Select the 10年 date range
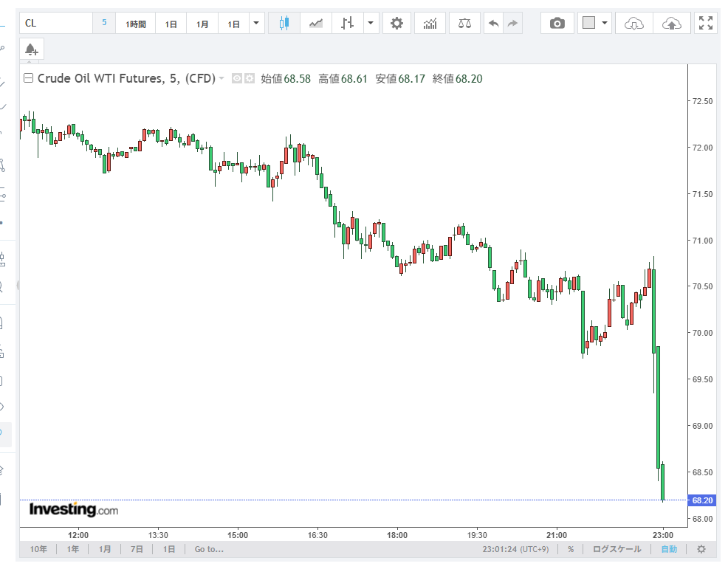The height and width of the screenshot is (569, 728). pos(38,549)
